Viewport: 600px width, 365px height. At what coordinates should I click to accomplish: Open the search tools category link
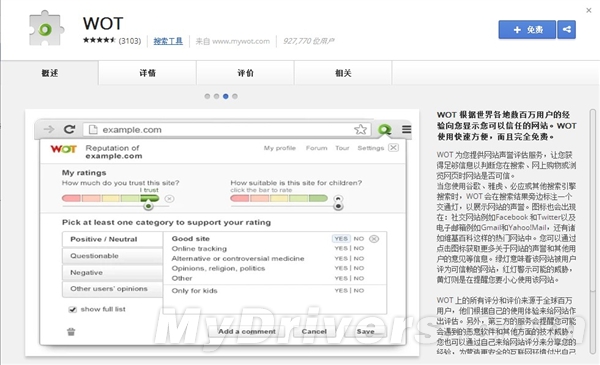click(168, 41)
